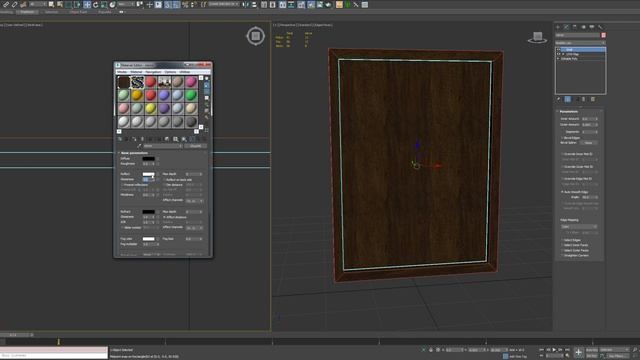The width and height of the screenshot is (640, 360).
Task: Open material name dropdown in Material Editor
Action: click(x=162, y=146)
